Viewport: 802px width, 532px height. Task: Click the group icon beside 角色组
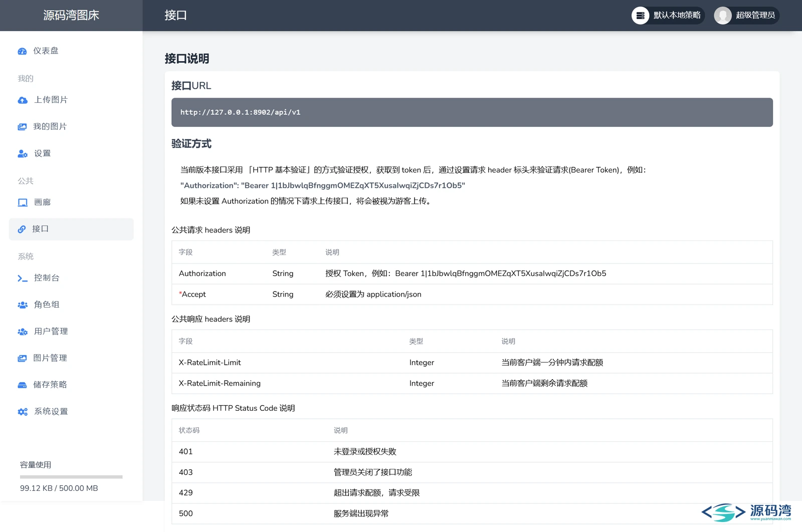pos(23,305)
